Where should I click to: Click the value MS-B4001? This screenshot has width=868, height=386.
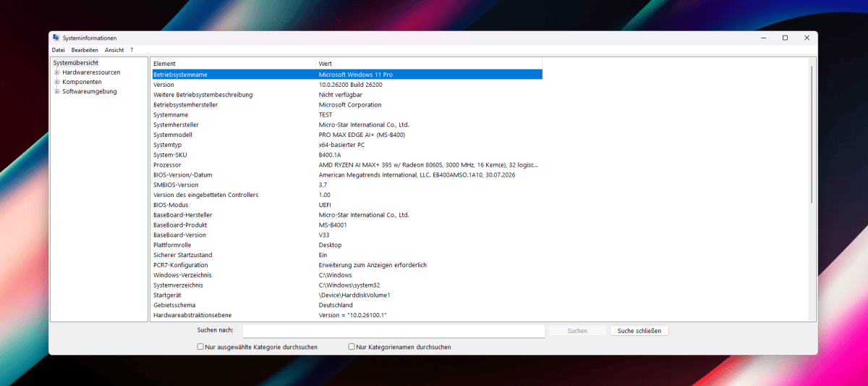pyautogui.click(x=333, y=225)
